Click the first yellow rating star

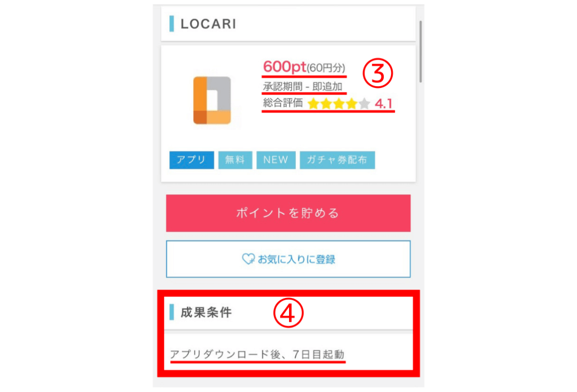click(313, 104)
